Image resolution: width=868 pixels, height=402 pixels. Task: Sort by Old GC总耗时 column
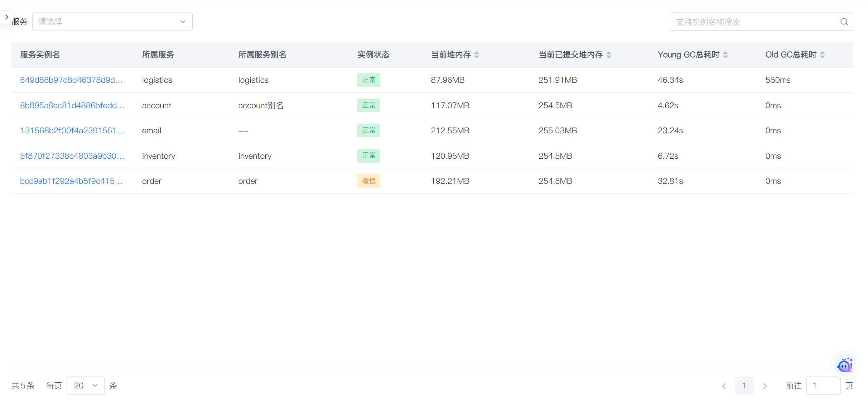coord(823,55)
